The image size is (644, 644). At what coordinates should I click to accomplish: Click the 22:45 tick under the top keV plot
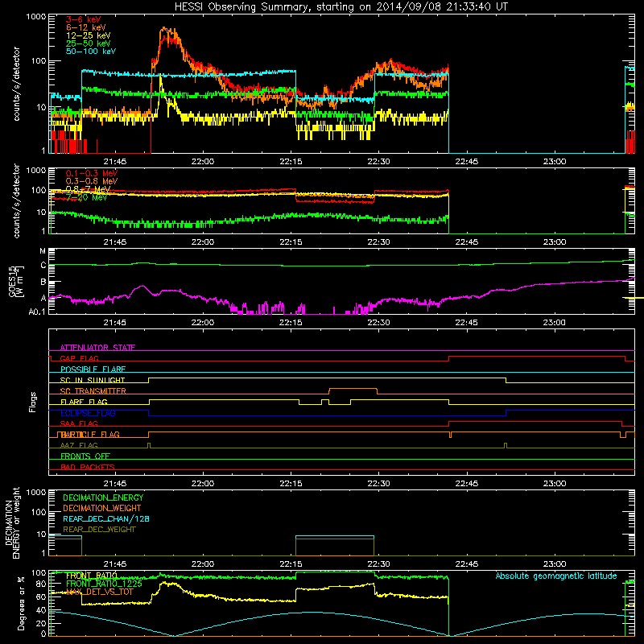click(467, 162)
